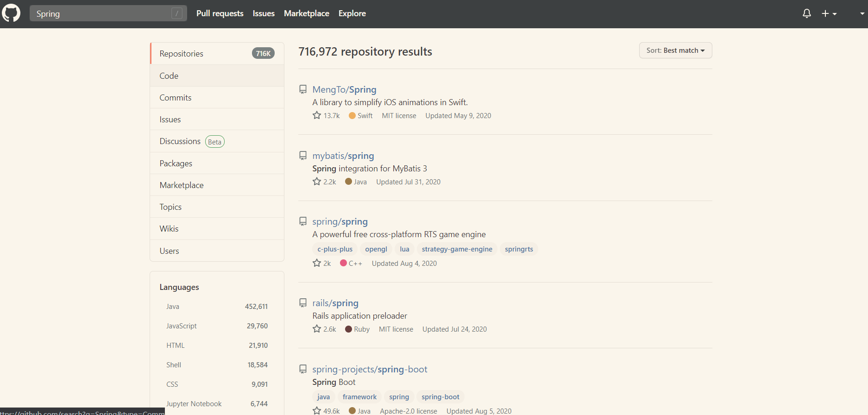Select the Packages search category
The image size is (868, 415).
[217, 163]
